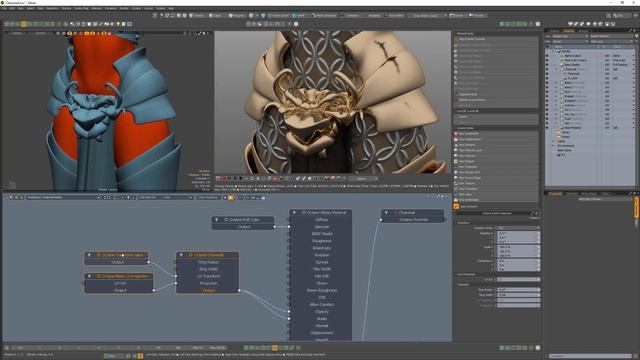Click the UV Set field in properties
The width and height of the screenshot is (640, 360).
point(518,280)
